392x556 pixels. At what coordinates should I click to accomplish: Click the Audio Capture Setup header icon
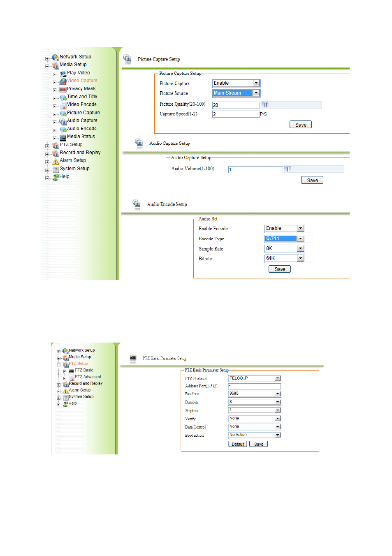click(139, 144)
